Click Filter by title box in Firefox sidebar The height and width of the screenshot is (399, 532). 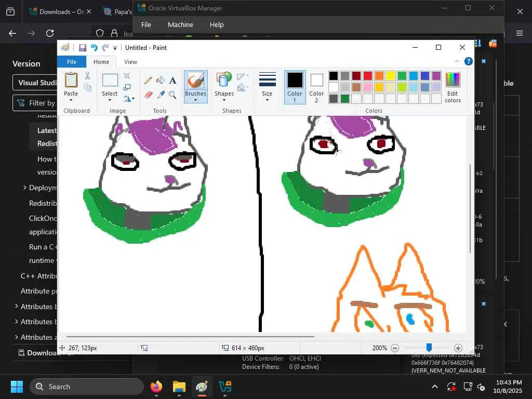[x=35, y=103]
